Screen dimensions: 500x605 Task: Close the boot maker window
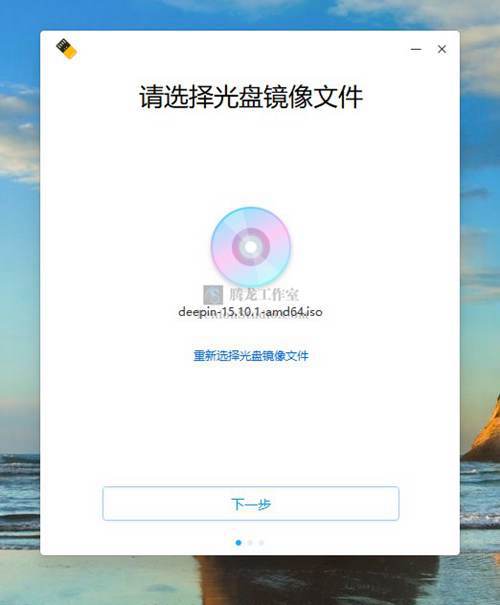click(442, 49)
